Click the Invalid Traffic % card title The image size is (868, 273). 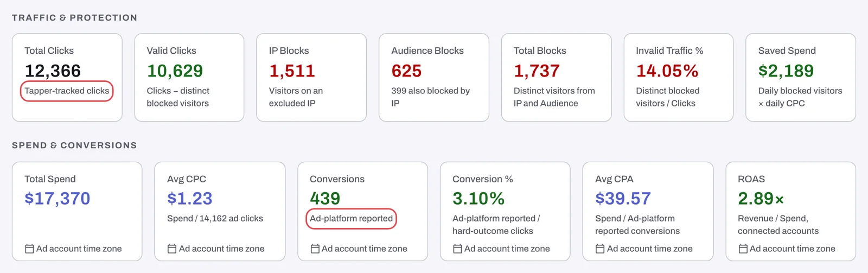click(x=669, y=50)
